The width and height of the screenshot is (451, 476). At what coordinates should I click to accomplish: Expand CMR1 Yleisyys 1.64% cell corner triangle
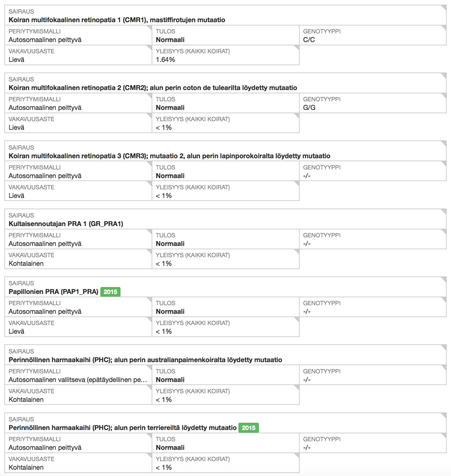[x=297, y=48]
